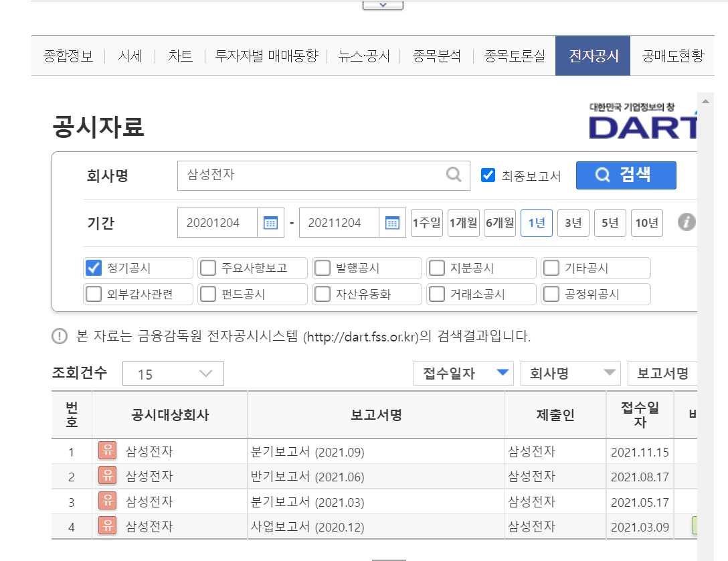728x561 pixels.
Task: Enable the 주요사항보고 checkbox
Action: [x=208, y=268]
